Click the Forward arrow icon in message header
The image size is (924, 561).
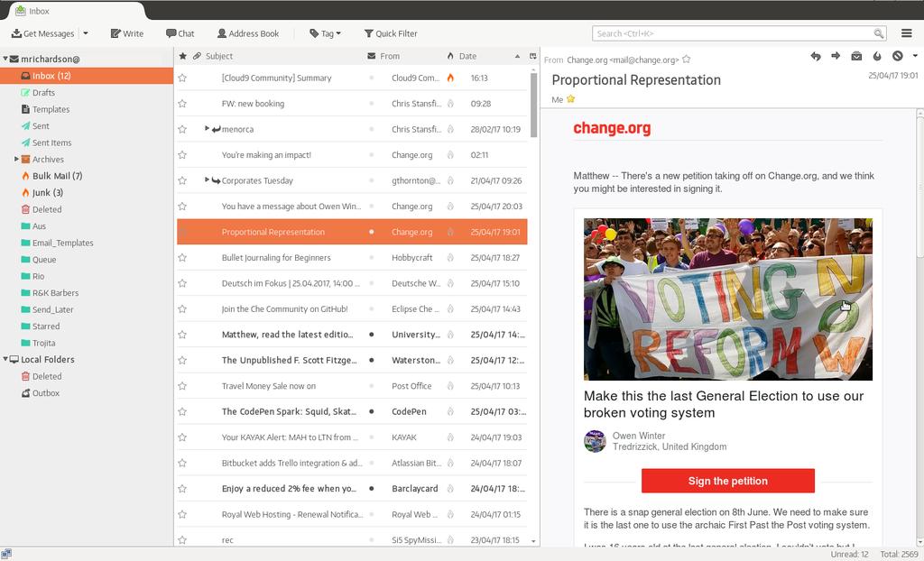pyautogui.click(x=836, y=56)
